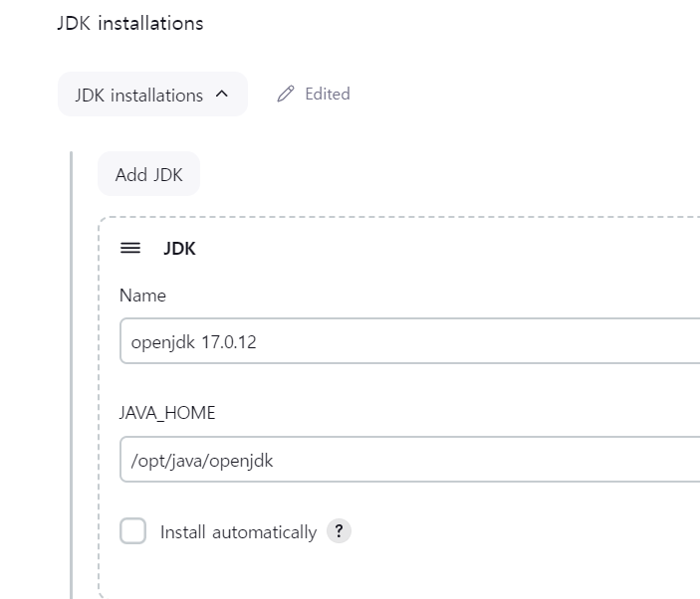
Task: Enable the Install automatically checkbox
Action: tap(133, 530)
